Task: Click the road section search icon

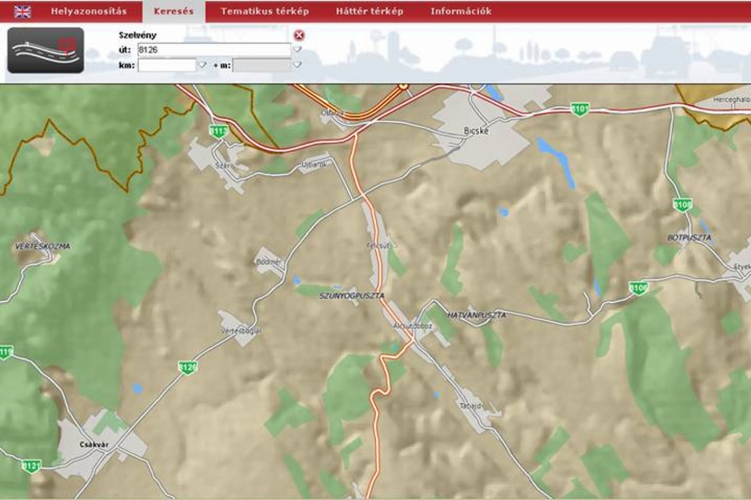Action: [x=46, y=51]
